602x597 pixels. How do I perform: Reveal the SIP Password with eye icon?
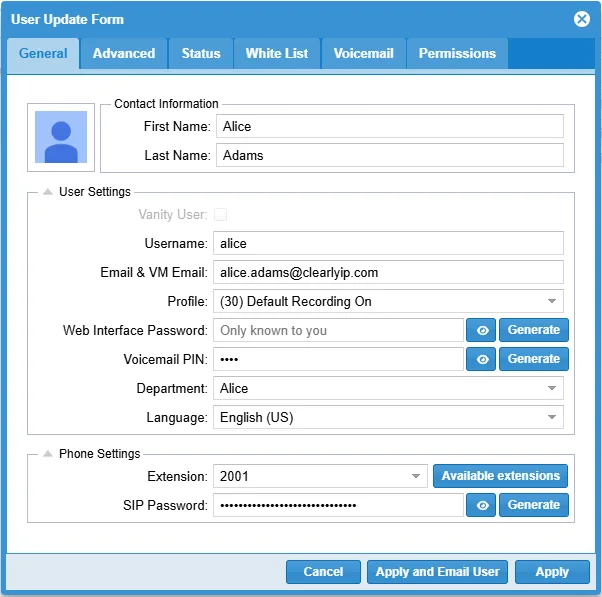tap(481, 505)
